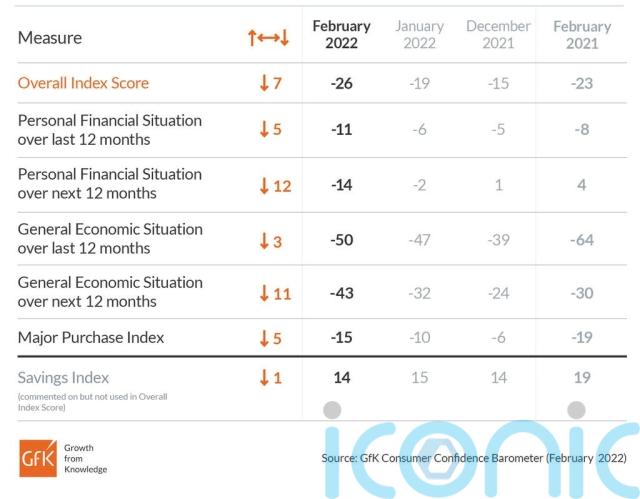Click the gray dot under February 2021 column

tap(576, 410)
